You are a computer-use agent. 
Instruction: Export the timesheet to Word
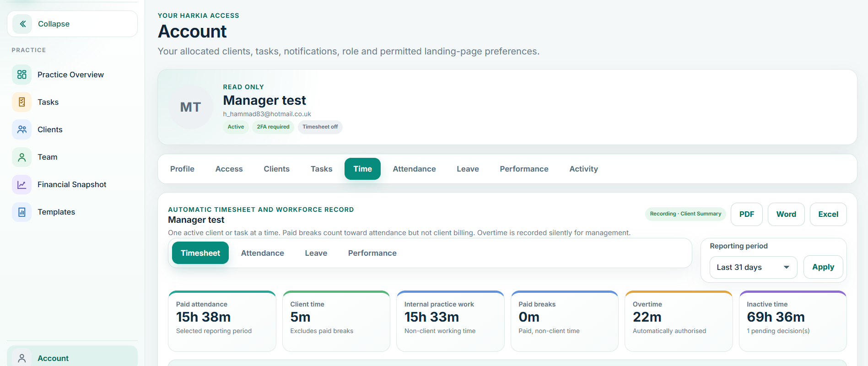(x=786, y=214)
